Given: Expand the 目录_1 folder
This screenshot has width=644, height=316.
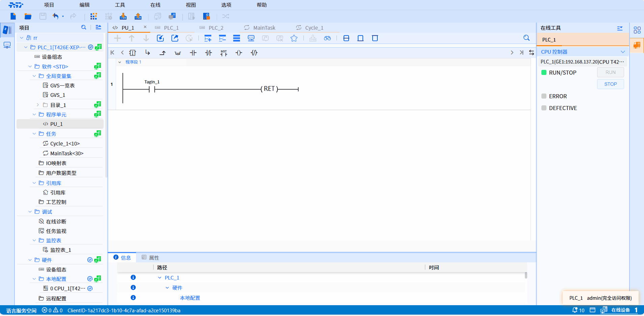Looking at the screenshot, I should click(38, 105).
